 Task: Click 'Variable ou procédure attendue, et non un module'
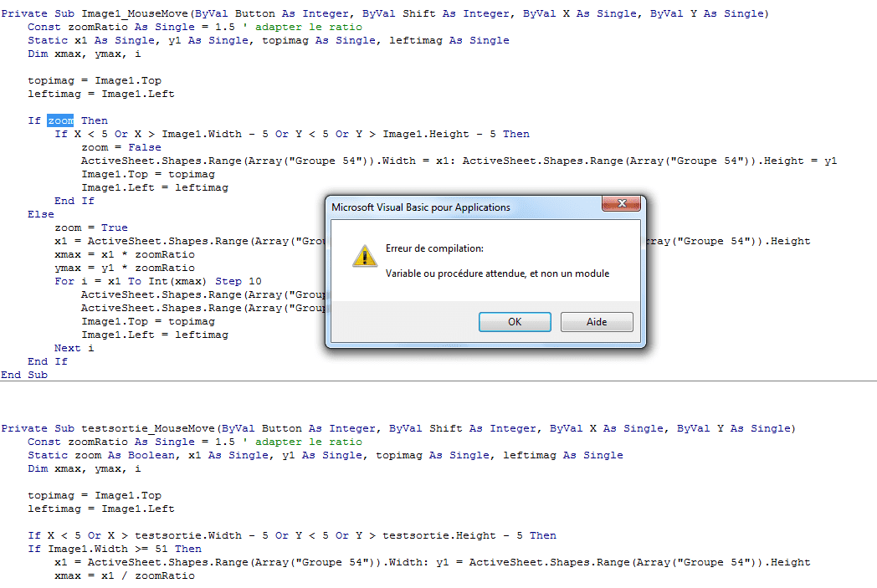point(497,274)
